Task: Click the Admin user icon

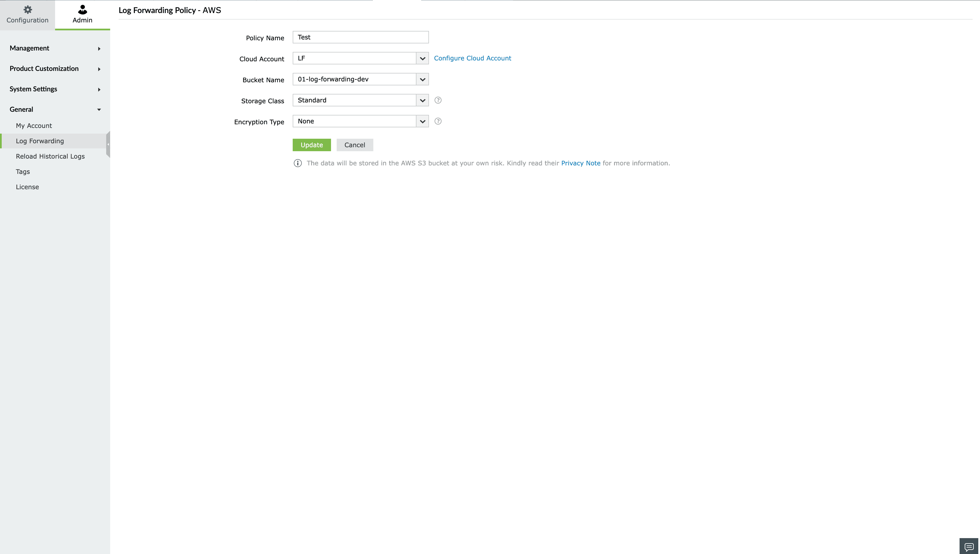Action: click(x=82, y=10)
